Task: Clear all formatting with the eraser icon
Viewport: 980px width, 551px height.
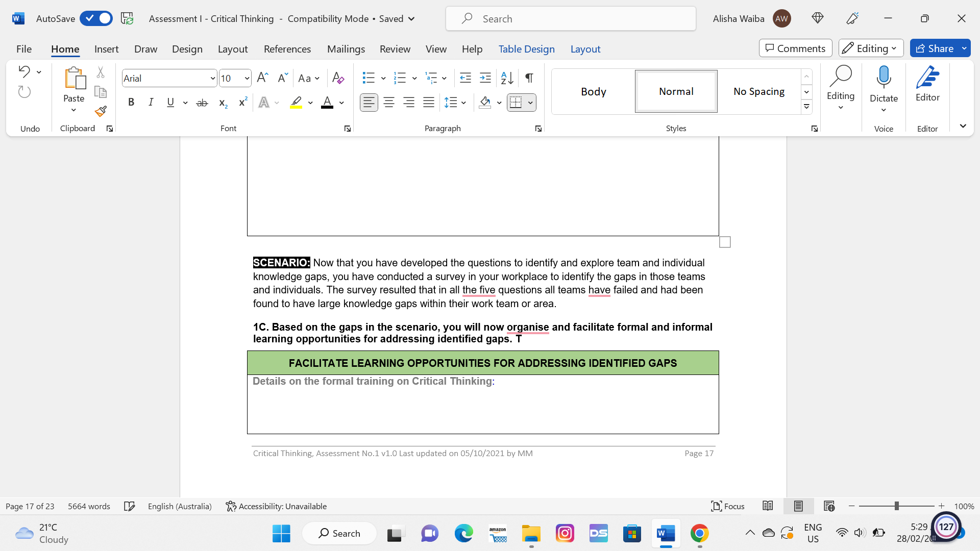Action: tap(337, 78)
